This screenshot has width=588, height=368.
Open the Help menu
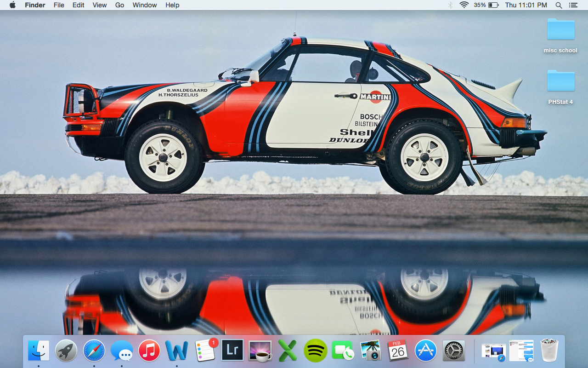click(172, 5)
